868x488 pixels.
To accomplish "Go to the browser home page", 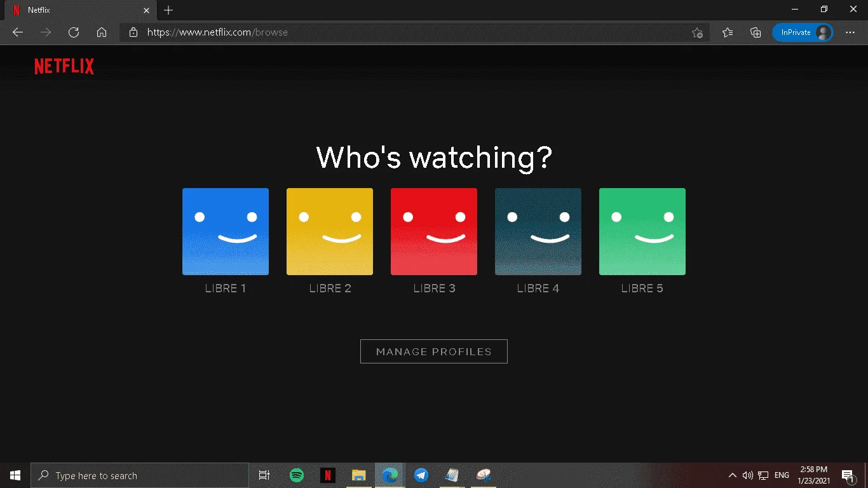I will 102,32.
